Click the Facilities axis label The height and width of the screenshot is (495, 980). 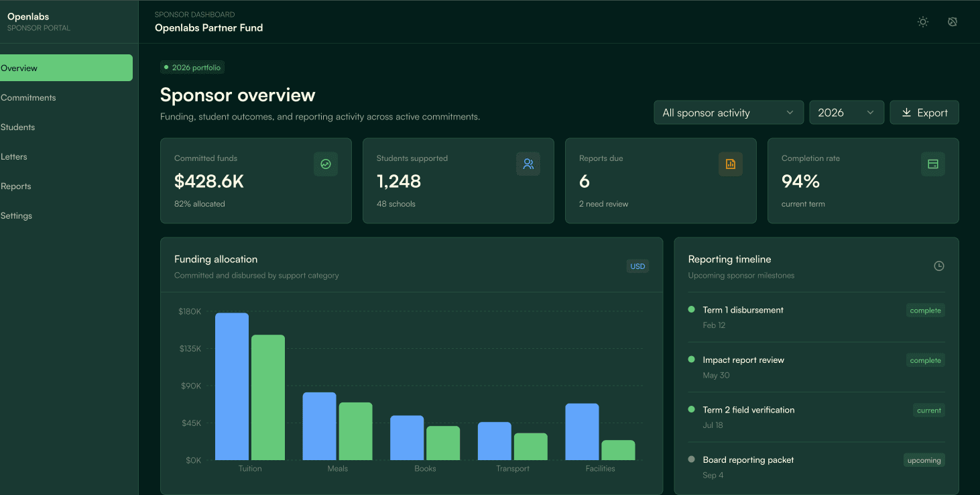(x=600, y=469)
